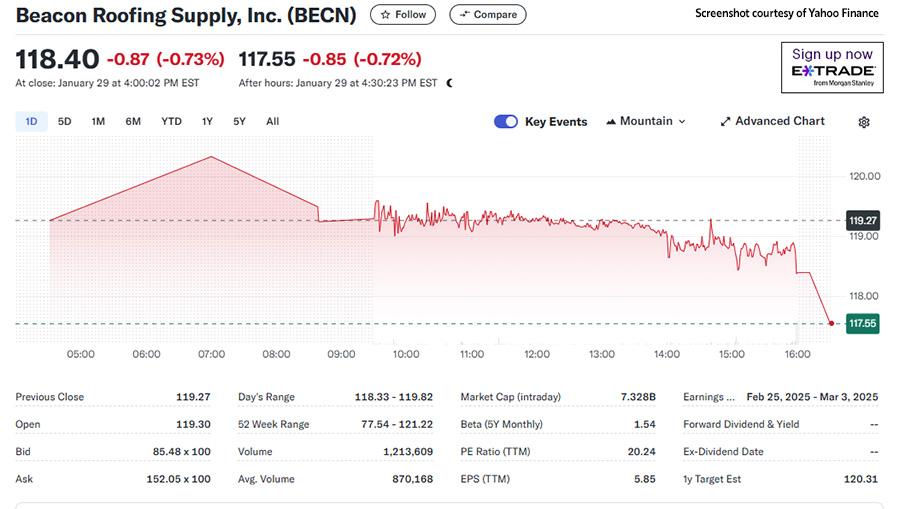Open chart settings gear icon
Screen dimensions: 900x509
864,122
